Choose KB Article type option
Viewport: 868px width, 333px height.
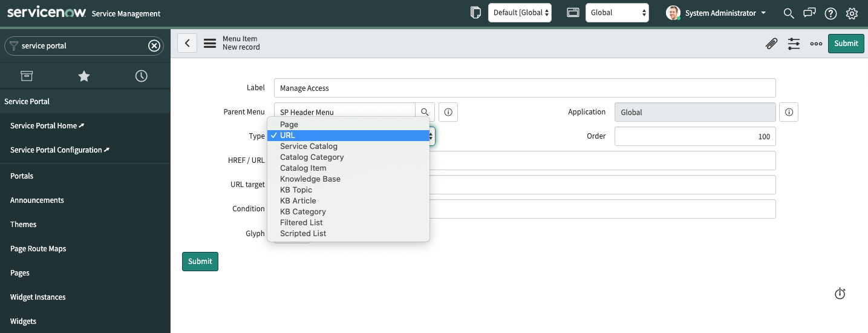(348, 200)
